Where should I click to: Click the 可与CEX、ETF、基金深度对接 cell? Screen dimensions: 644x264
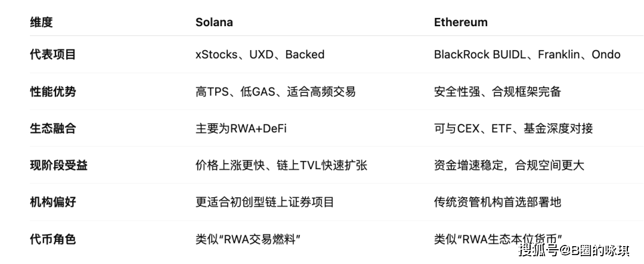[x=513, y=128]
